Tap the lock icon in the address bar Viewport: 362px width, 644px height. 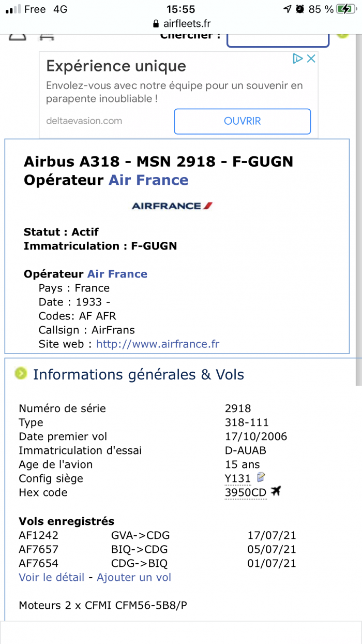pos(155,24)
